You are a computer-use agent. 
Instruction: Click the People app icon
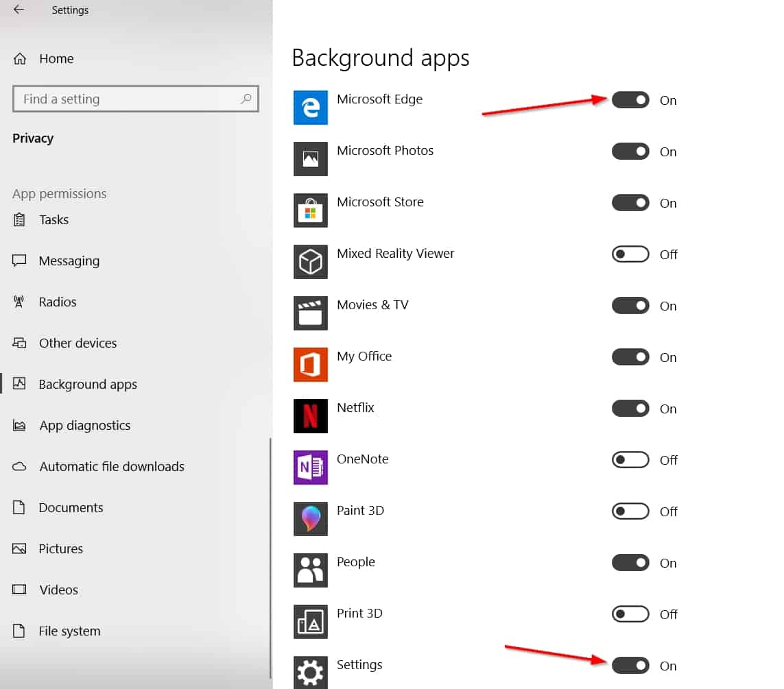(x=311, y=570)
